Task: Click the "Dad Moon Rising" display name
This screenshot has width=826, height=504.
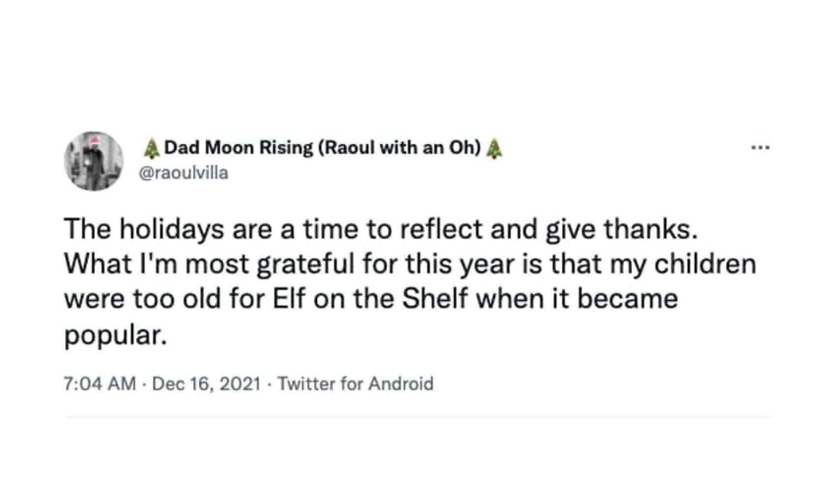Action: coord(238,147)
